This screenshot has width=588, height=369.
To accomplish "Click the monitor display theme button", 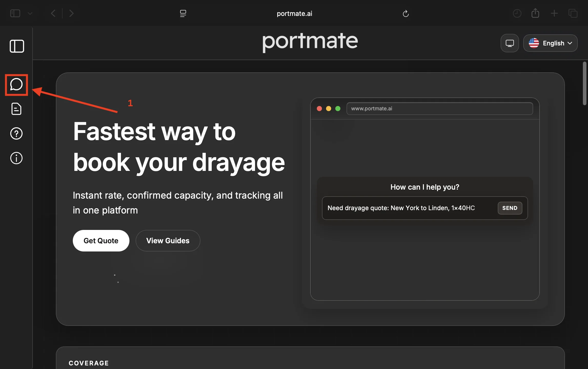I will coord(510,43).
